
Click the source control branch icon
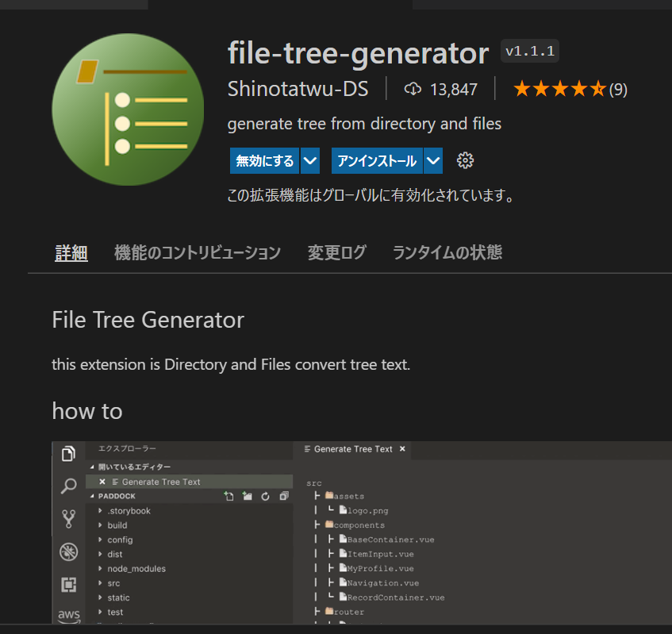point(68,519)
